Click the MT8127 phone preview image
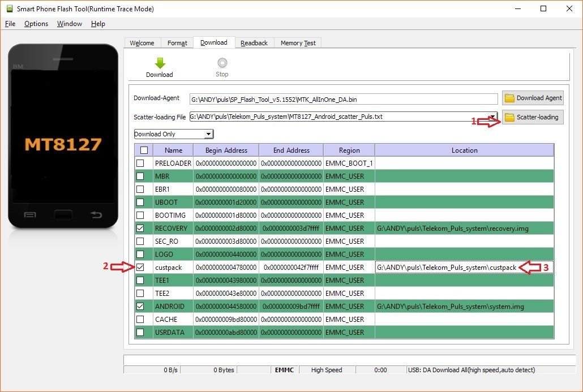Viewport: 583px width, 392px height. (x=63, y=136)
